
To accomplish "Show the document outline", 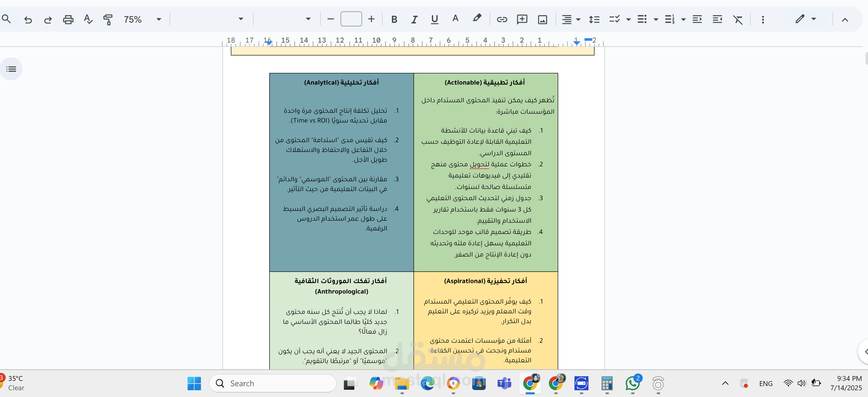I will [x=11, y=69].
